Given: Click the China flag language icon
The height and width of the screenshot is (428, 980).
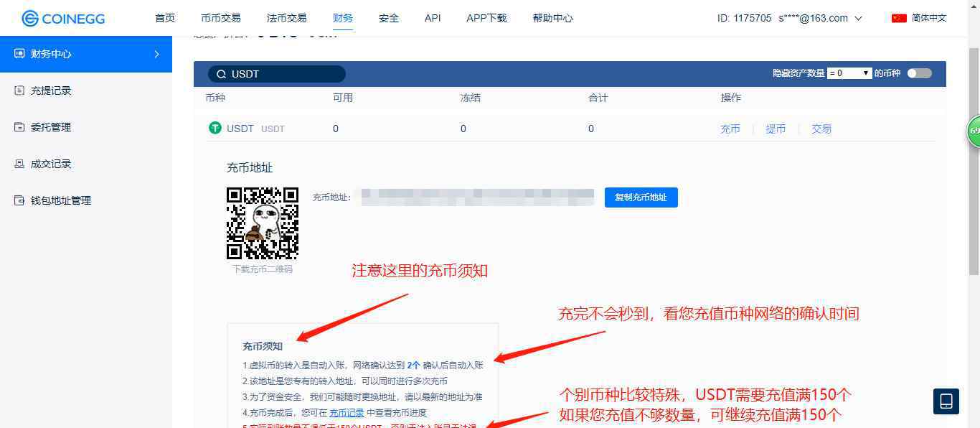Looking at the screenshot, I should coord(899,18).
